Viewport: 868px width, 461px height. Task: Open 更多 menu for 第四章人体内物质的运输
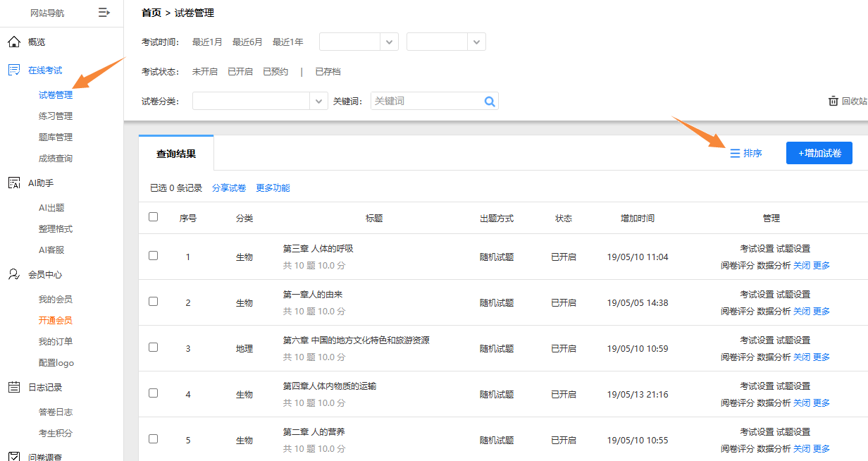821,403
